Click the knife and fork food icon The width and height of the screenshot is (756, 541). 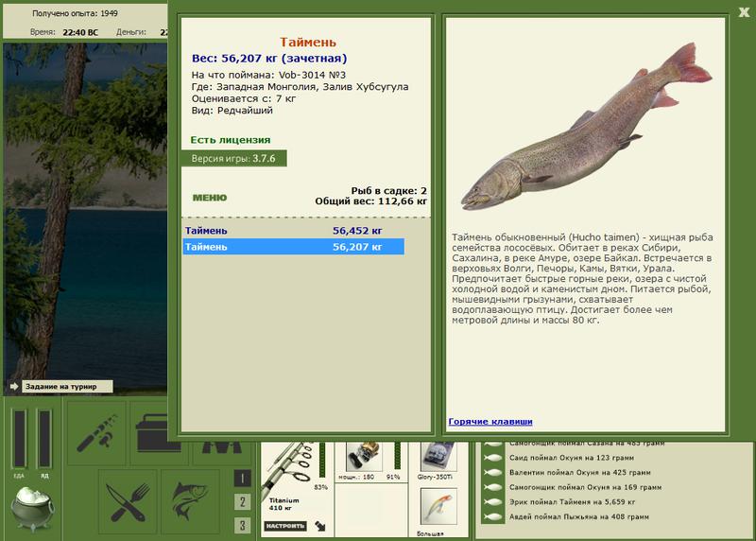click(x=128, y=502)
